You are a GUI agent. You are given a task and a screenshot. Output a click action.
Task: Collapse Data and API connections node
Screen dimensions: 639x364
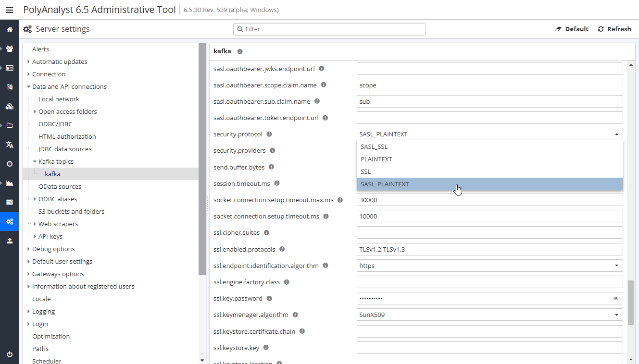(29, 86)
